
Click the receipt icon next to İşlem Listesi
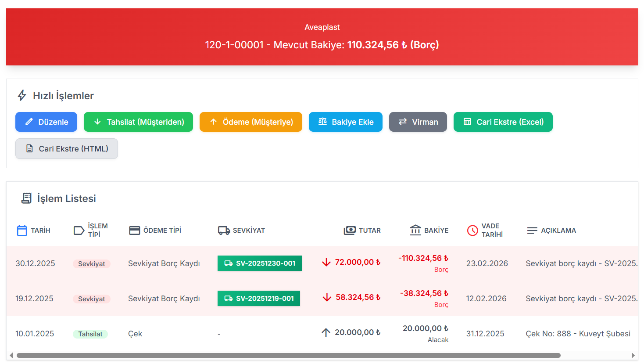coord(26,198)
